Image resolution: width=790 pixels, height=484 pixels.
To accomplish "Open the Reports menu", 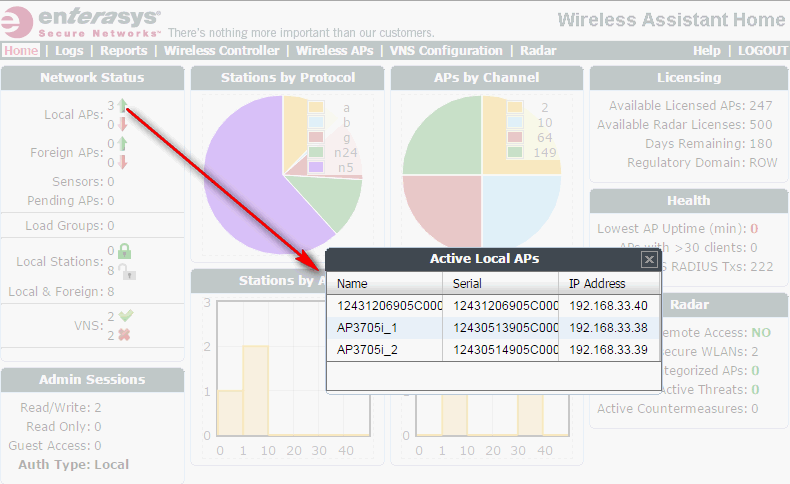I will (123, 50).
